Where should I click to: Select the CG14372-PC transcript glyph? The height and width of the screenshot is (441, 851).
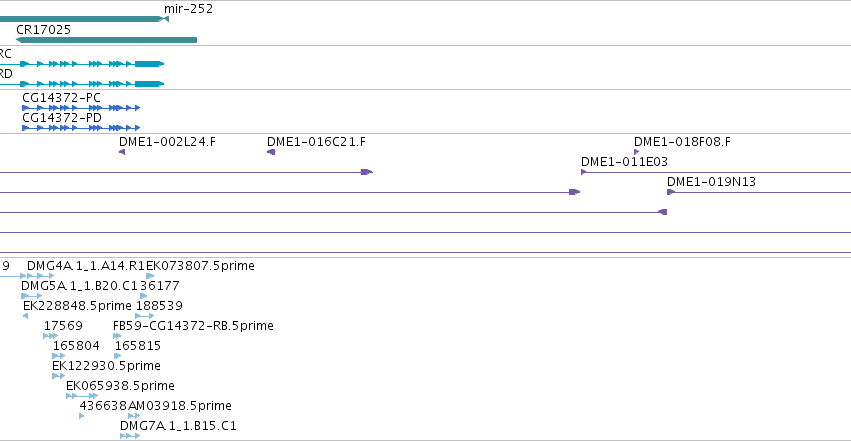tap(81, 108)
